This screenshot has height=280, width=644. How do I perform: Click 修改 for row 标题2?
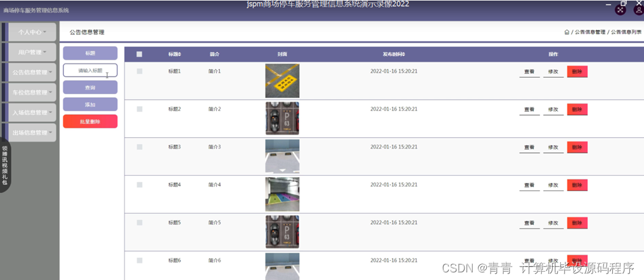[x=553, y=109]
